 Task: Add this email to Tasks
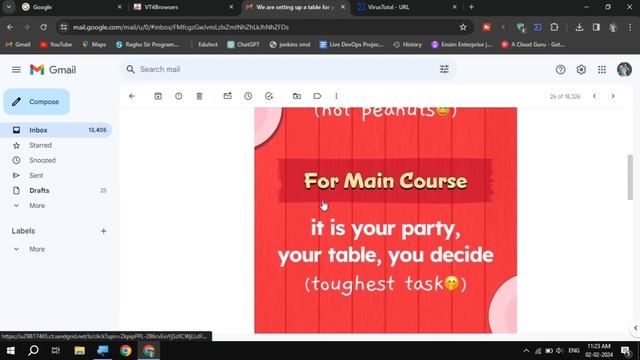point(269,96)
